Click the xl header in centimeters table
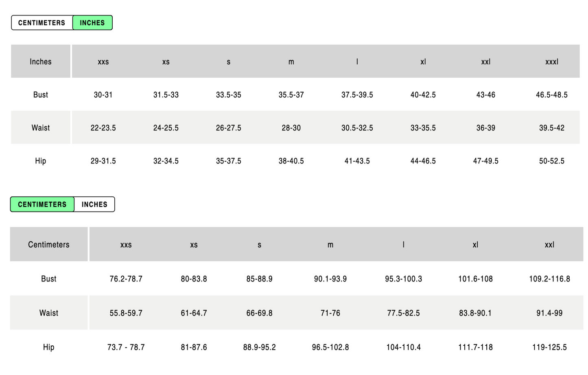 [475, 245]
